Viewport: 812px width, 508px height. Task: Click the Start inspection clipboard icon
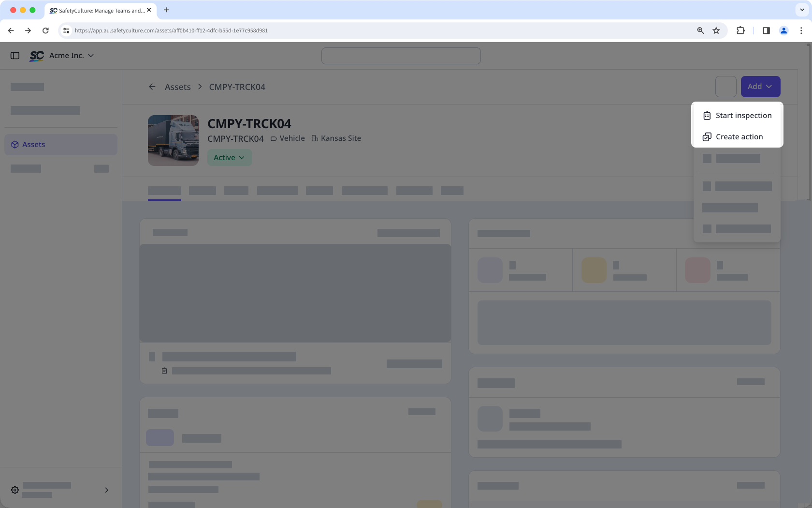(x=707, y=116)
